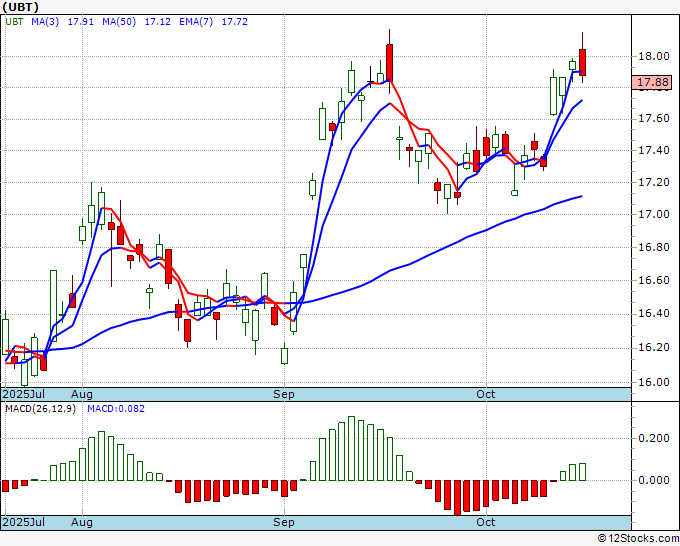This screenshot has height=546, width=680.
Task: Click the MACD:0.082 value label
Action: [x=116, y=409]
